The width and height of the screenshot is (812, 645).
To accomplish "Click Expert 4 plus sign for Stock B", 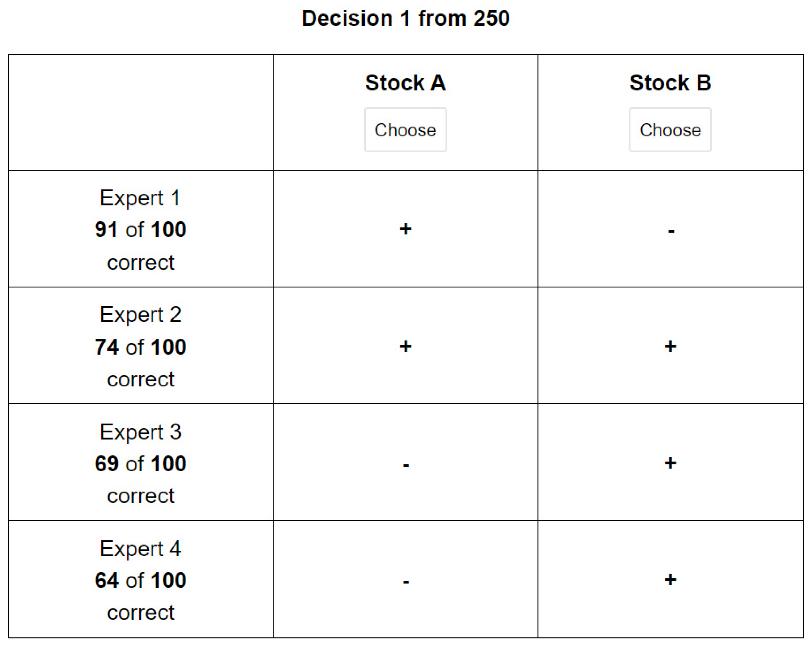I will [670, 580].
